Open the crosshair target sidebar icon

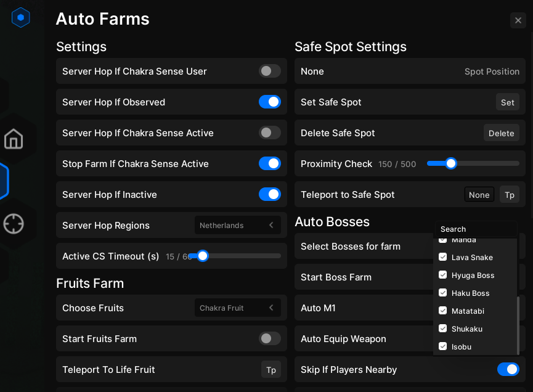[x=14, y=224]
